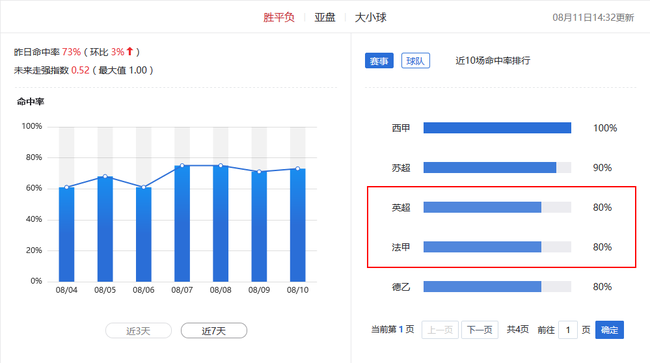650x363 pixels.
Task: Click the 命中率 chart title
Action: coord(30,102)
